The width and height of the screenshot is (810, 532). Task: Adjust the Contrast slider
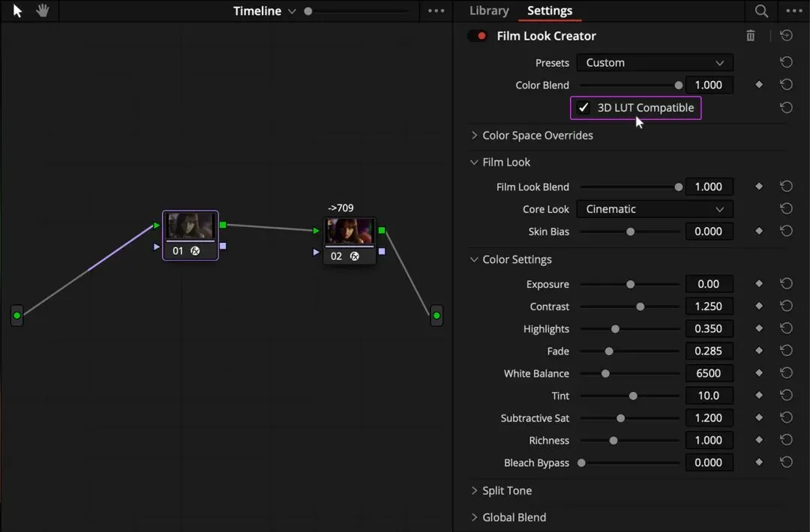[640, 306]
